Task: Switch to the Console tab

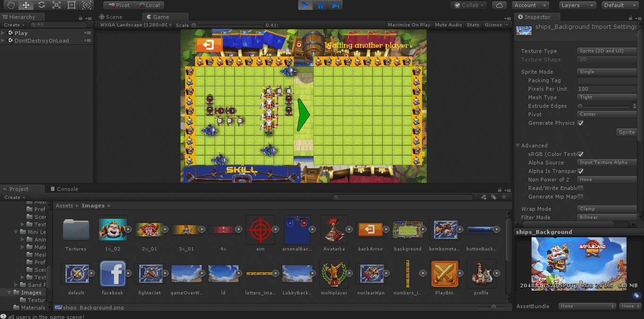Action: click(64, 189)
